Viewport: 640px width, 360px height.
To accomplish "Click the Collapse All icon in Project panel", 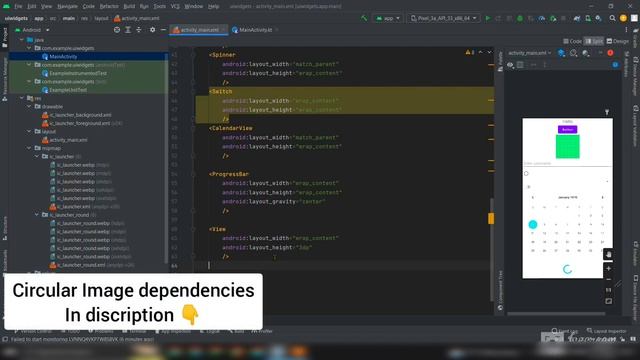I will 139,30.
